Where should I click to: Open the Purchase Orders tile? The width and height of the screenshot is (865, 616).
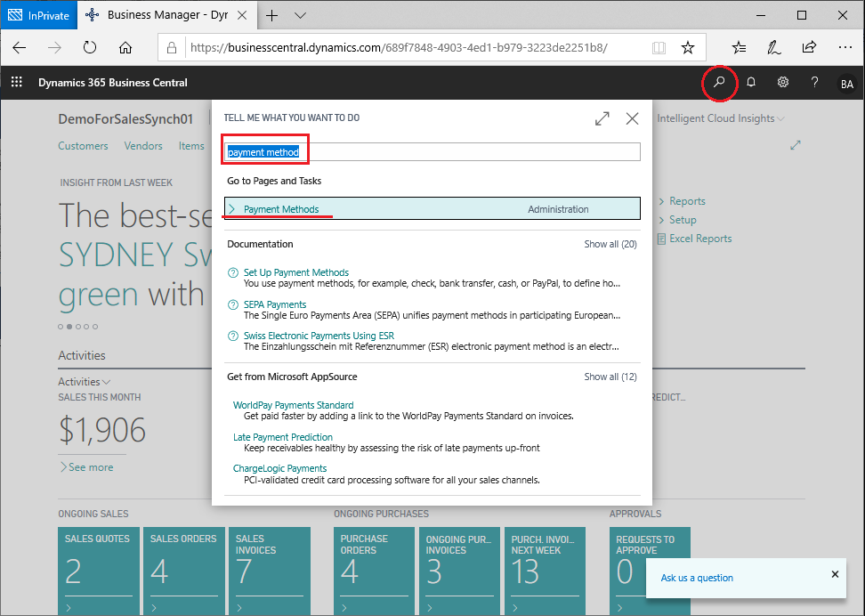[374, 571]
